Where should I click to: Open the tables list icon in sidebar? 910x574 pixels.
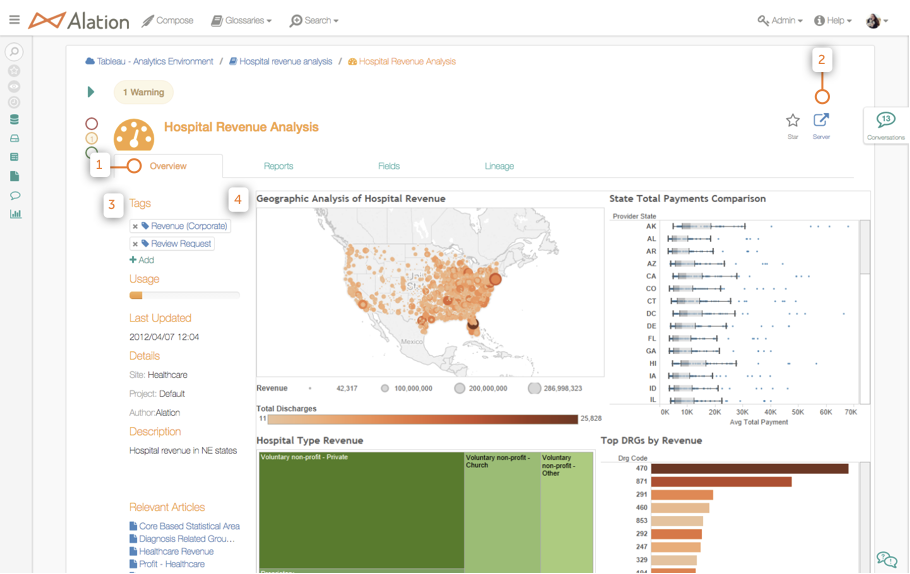point(15,157)
